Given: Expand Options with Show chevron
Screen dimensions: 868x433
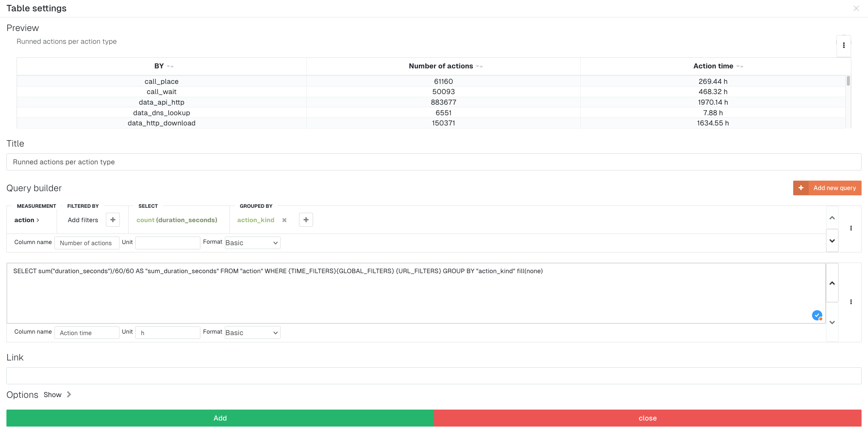Looking at the screenshot, I should (69, 394).
